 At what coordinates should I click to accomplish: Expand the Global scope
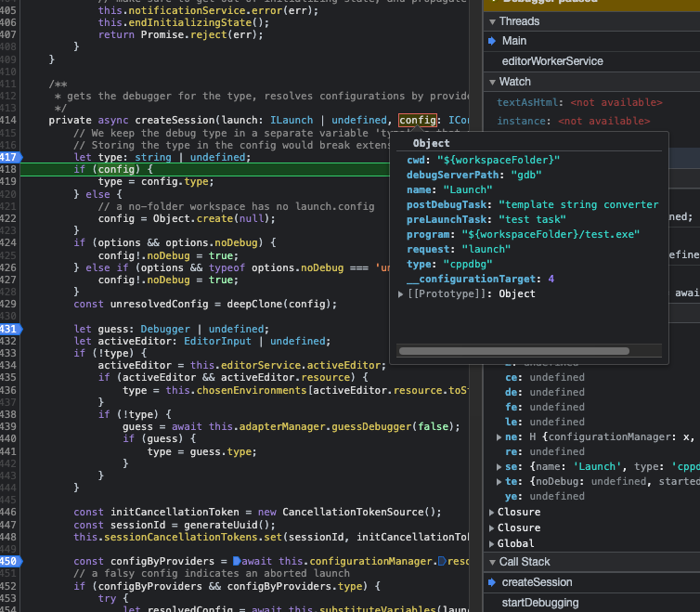tap(491, 543)
